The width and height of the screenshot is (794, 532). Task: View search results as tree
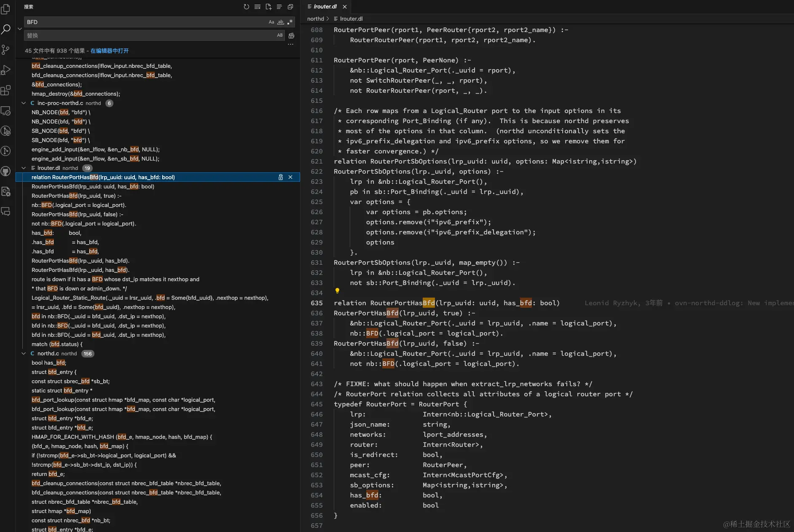[279, 7]
